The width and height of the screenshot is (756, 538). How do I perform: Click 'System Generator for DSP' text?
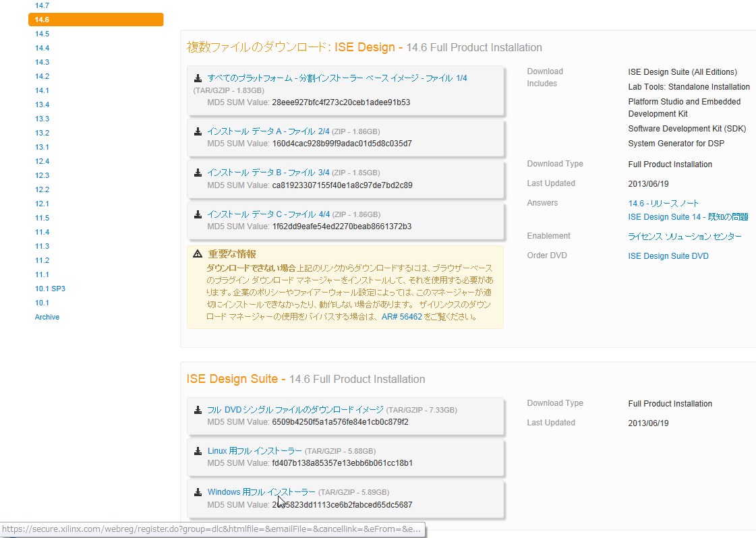(x=676, y=143)
